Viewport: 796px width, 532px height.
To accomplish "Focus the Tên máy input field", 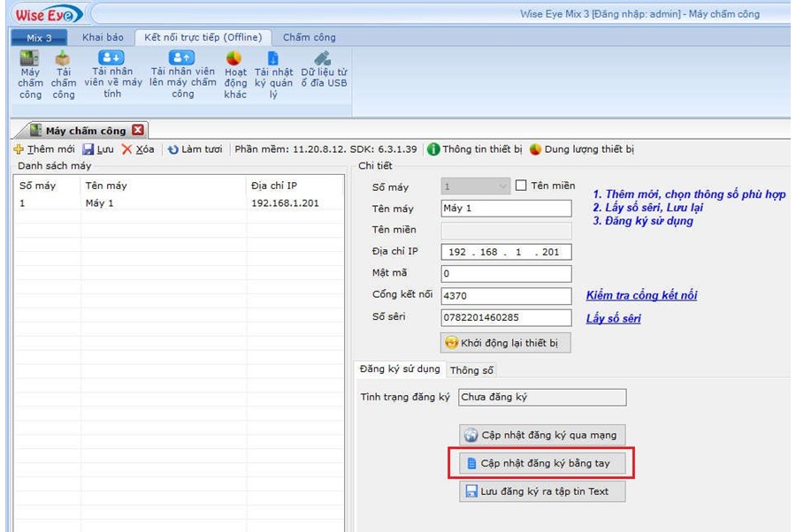I will coord(506,209).
